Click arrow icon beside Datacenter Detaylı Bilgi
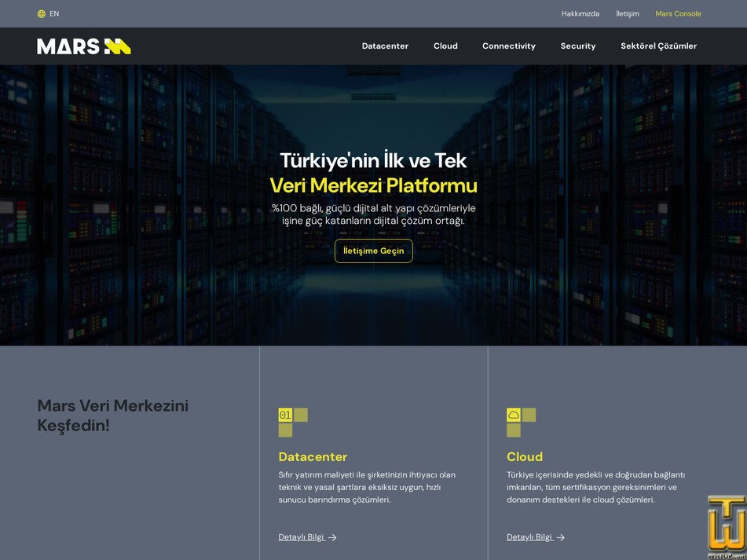747x560 pixels. tap(332, 538)
